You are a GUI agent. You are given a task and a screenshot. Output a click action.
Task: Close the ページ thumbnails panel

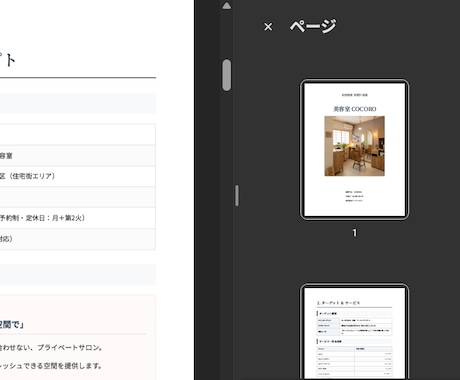coord(268,27)
